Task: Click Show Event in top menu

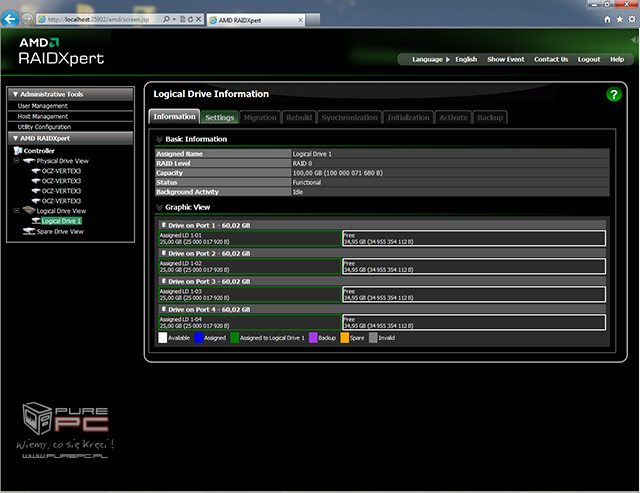Action: point(505,60)
